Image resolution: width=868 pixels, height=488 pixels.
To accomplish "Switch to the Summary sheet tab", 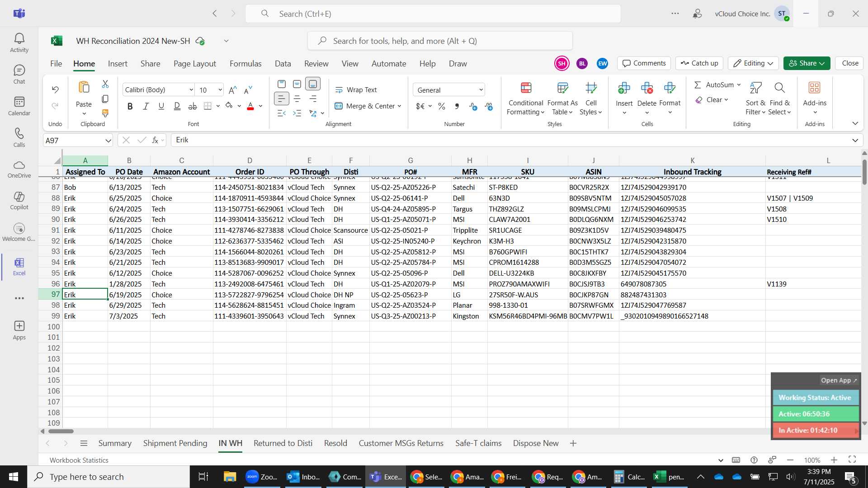I will 115,443.
